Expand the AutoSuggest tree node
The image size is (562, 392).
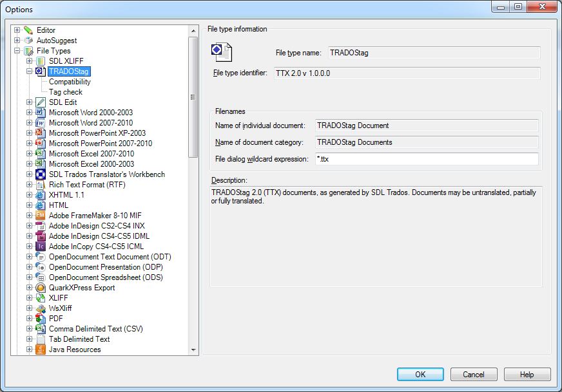17,41
